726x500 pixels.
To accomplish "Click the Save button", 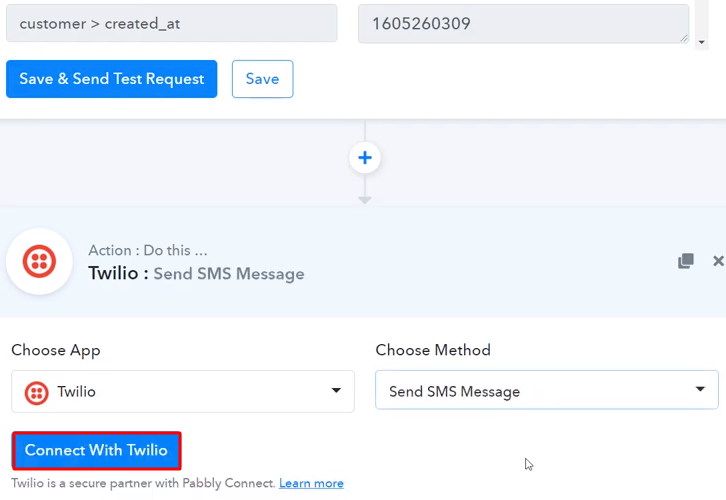I will tap(263, 79).
